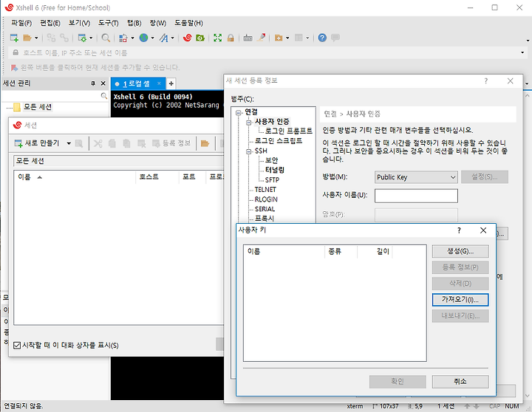
Task: Open the 파일(F) menu
Action: pos(21,23)
